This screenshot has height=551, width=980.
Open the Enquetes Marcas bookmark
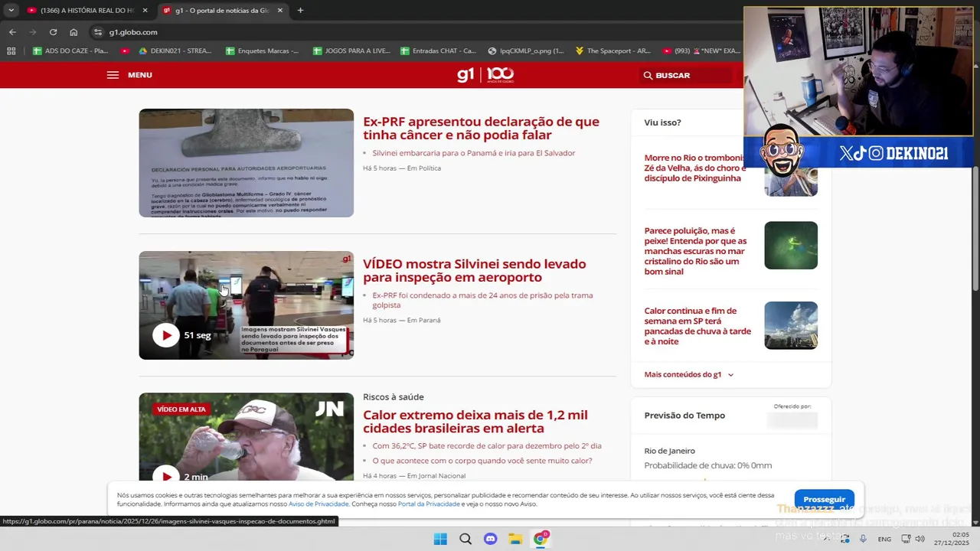tap(263, 51)
